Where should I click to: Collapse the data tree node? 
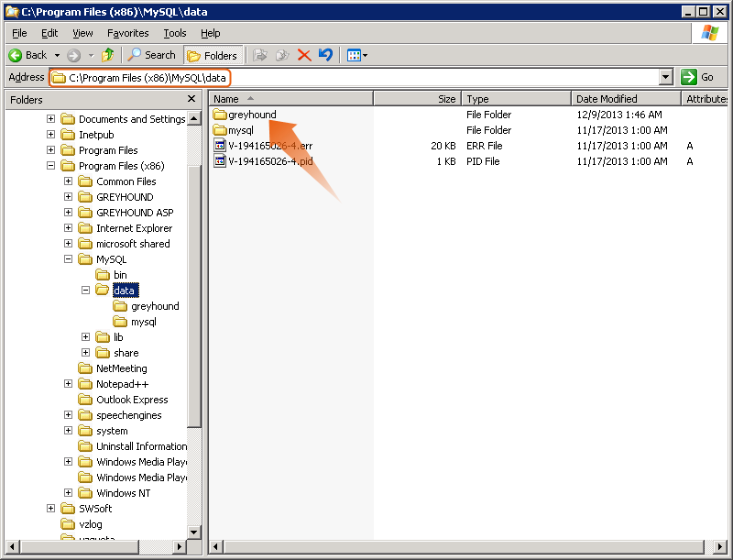point(85,291)
